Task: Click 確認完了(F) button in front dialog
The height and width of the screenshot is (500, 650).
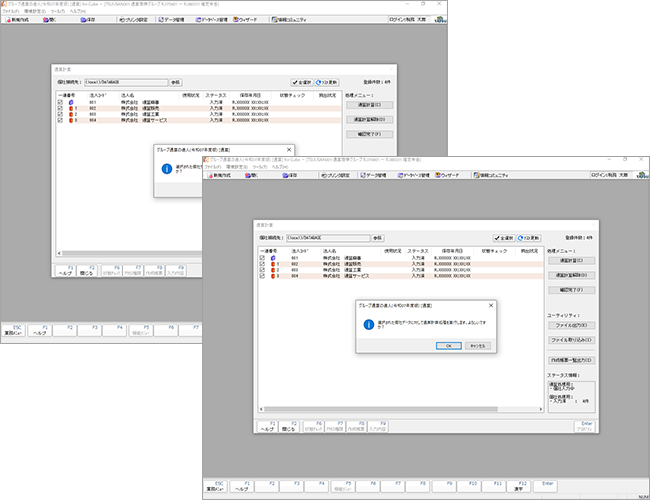Action: pyautogui.click(x=571, y=290)
